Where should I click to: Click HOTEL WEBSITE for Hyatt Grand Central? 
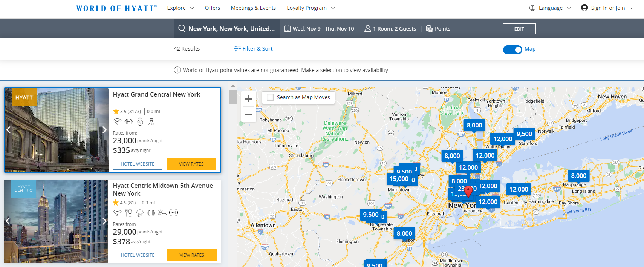pos(138,164)
